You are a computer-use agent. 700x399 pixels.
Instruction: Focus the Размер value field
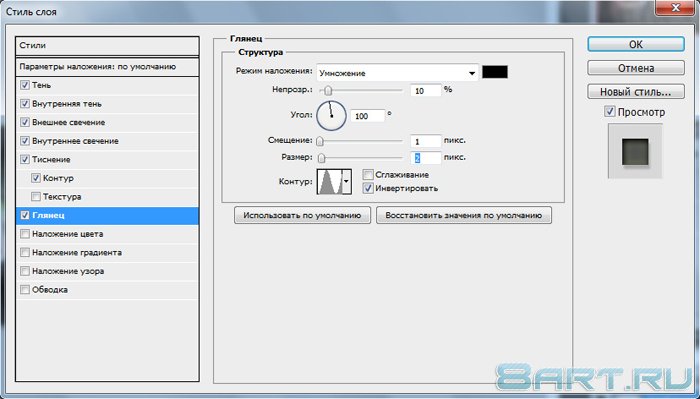click(425, 158)
